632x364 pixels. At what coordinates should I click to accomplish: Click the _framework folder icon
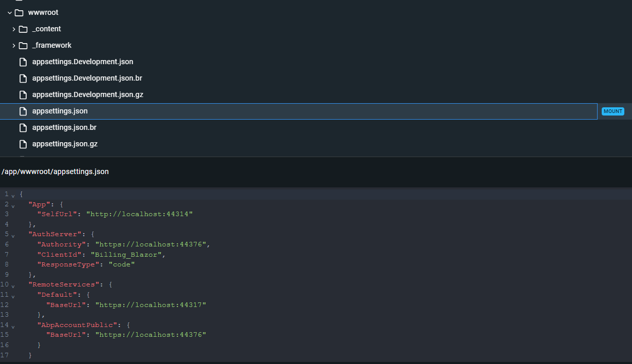23,45
